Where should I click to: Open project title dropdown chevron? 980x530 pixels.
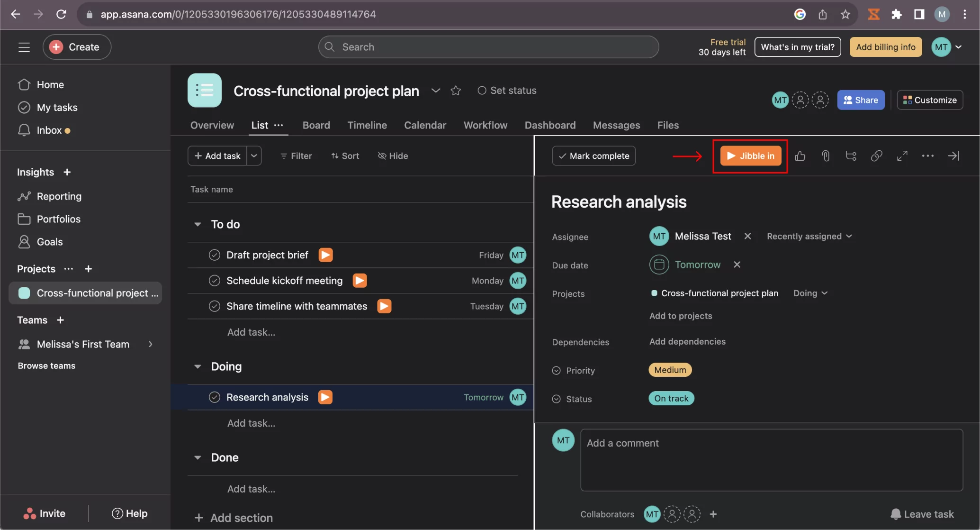(x=436, y=91)
